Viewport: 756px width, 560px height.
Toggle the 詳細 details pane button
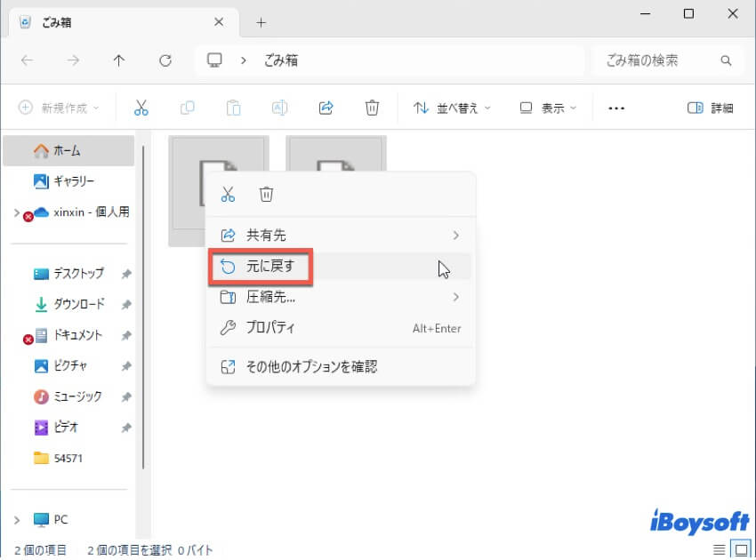click(x=710, y=108)
